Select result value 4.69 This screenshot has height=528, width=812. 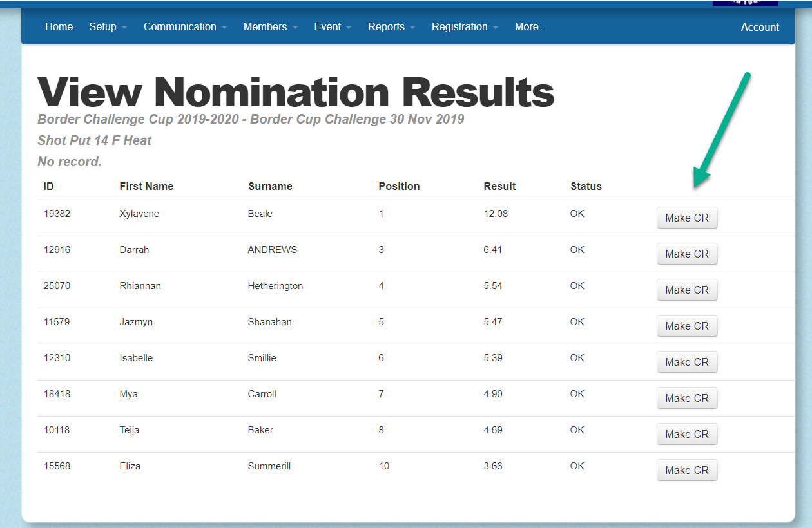493,430
